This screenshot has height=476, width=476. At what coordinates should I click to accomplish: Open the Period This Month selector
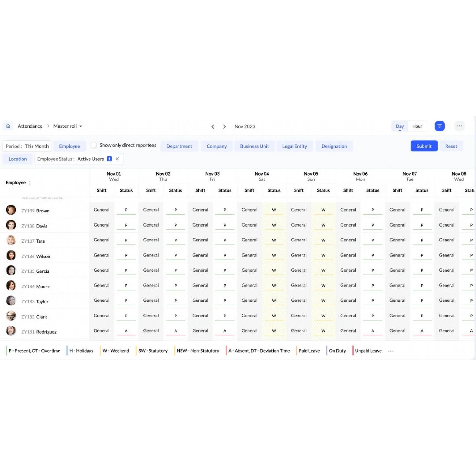27,146
